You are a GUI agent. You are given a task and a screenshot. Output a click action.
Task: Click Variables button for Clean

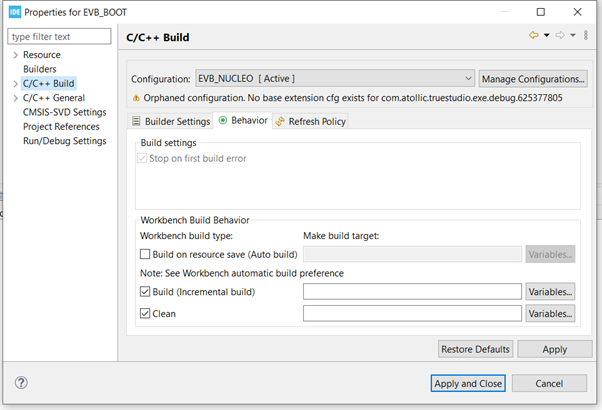[550, 314]
